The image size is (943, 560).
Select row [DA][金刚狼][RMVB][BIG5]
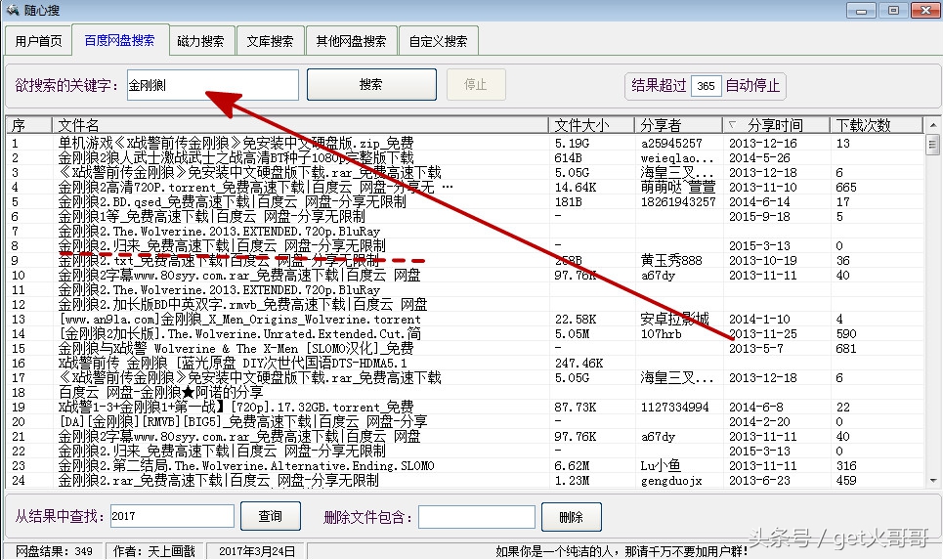pos(465,421)
